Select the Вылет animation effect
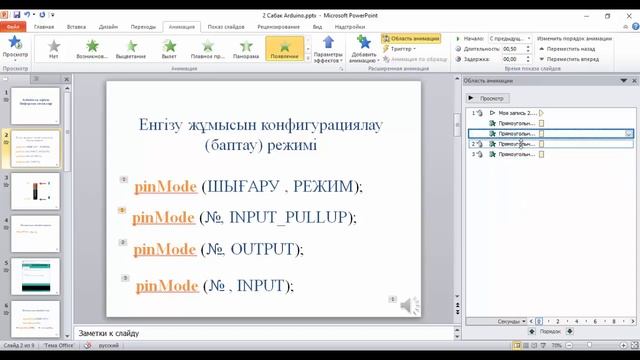 coord(169,49)
